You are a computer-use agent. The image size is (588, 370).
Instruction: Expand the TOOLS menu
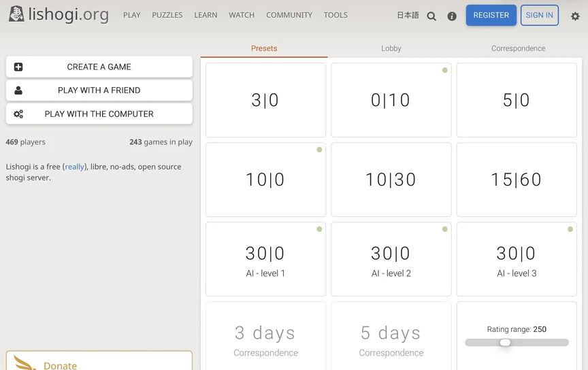point(336,15)
